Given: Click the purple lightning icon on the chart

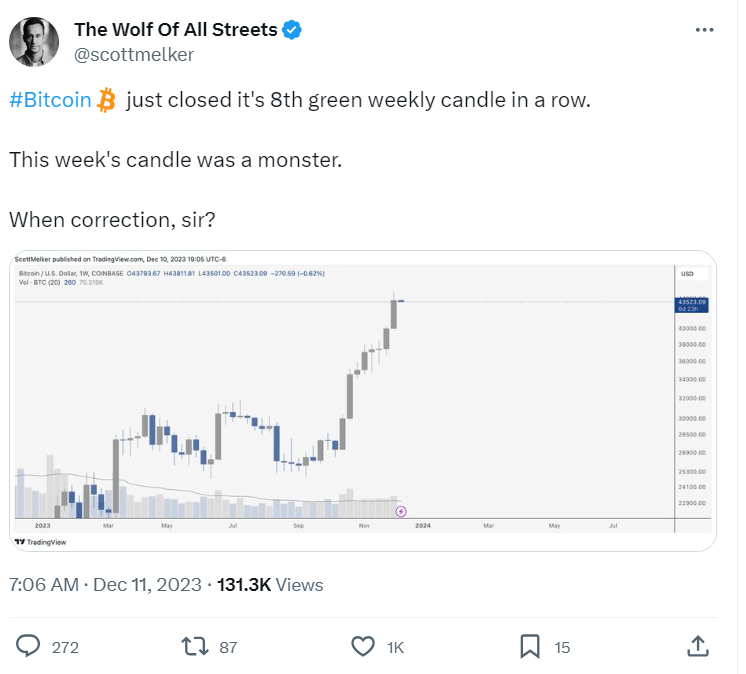Looking at the screenshot, I should pos(401,511).
